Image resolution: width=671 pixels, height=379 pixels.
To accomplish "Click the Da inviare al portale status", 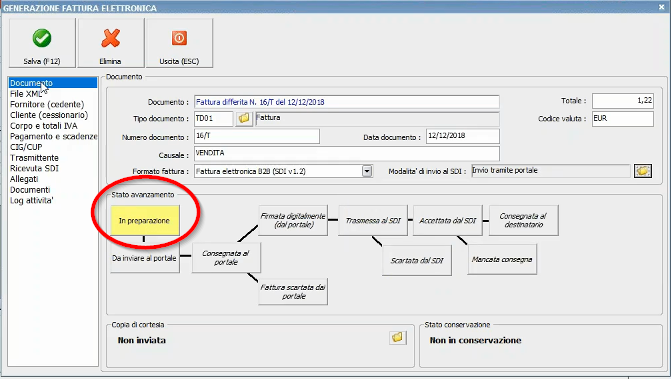I will pos(145,258).
